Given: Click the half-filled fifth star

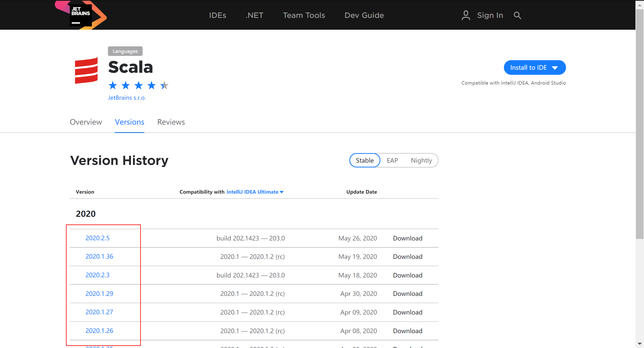Looking at the screenshot, I should tap(165, 85).
